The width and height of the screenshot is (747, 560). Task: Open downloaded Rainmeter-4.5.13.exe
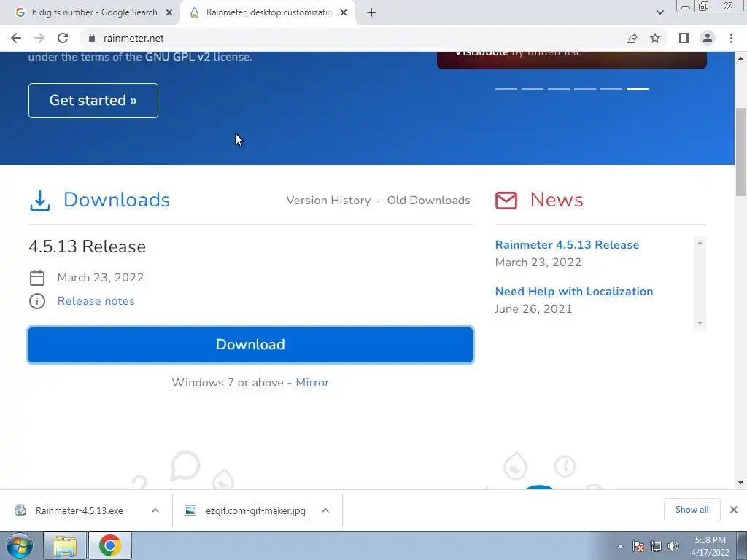79,510
